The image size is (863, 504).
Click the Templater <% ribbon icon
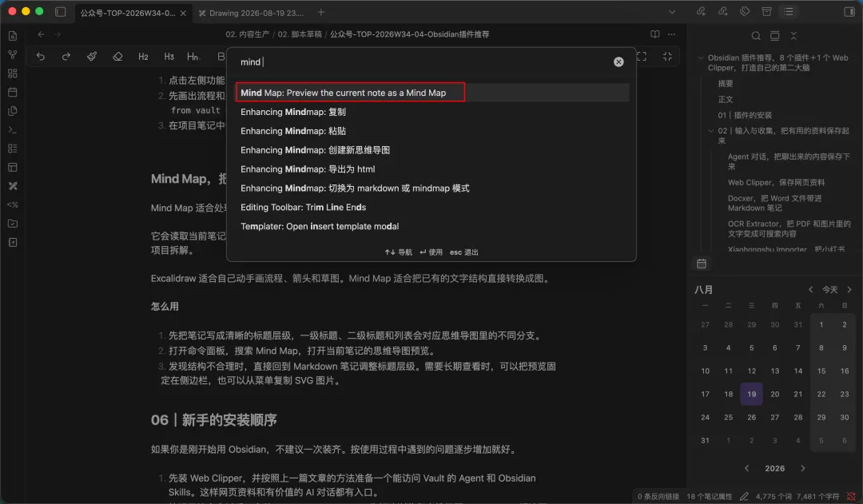click(x=13, y=204)
